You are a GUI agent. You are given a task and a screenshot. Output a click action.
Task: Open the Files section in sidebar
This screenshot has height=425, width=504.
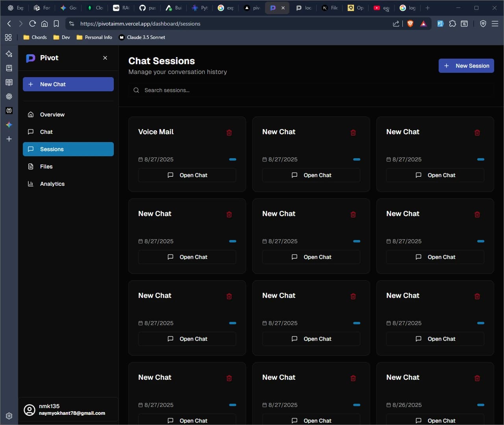click(46, 166)
